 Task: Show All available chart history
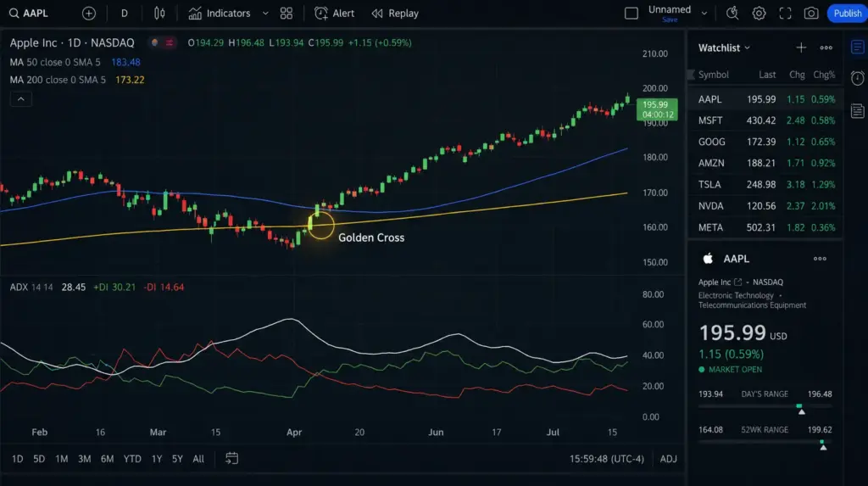point(198,459)
